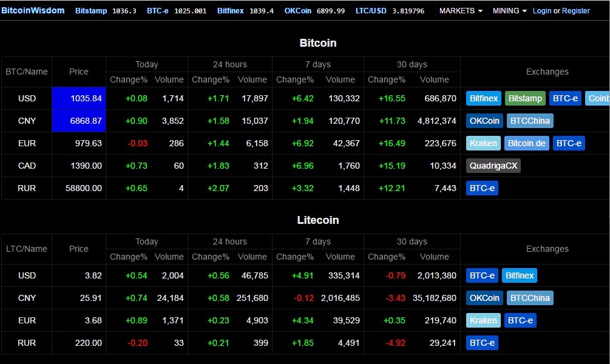Click the RUR row label in Litecoin table
Screen dimensions: 610x364
[27, 343]
